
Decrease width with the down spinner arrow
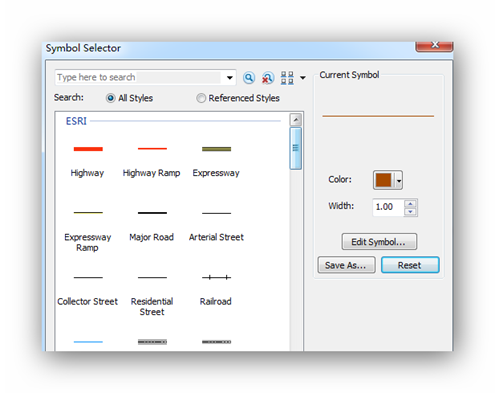point(411,212)
